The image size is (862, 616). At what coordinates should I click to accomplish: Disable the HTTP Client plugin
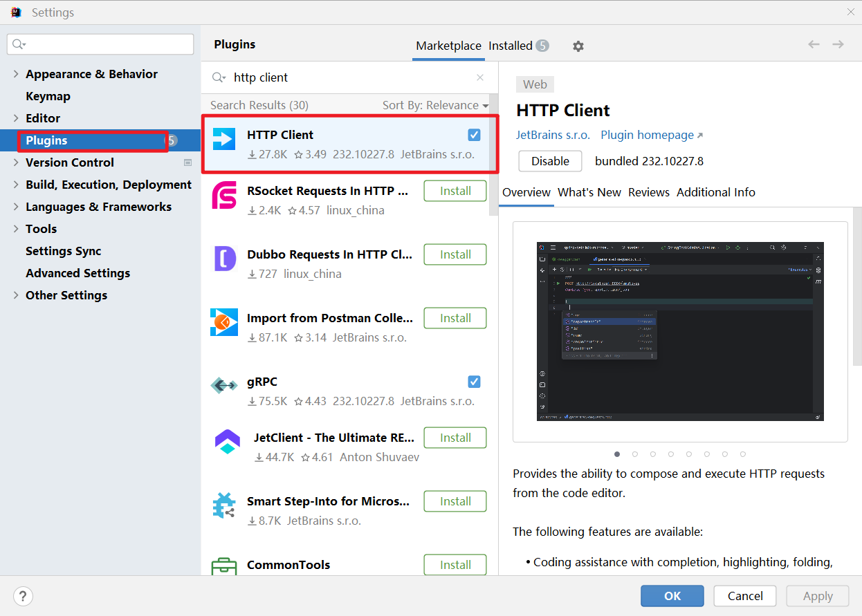click(x=551, y=161)
